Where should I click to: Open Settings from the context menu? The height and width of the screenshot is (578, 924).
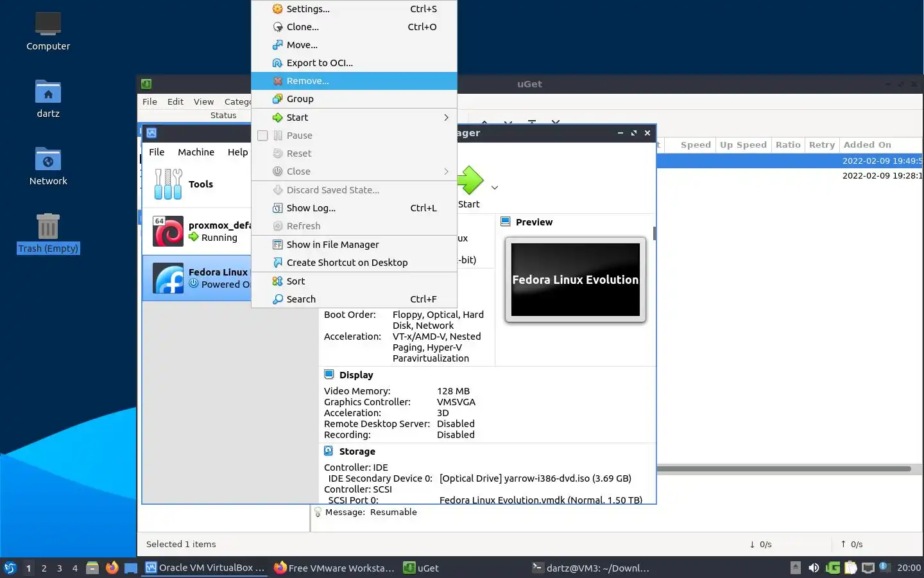pos(354,9)
